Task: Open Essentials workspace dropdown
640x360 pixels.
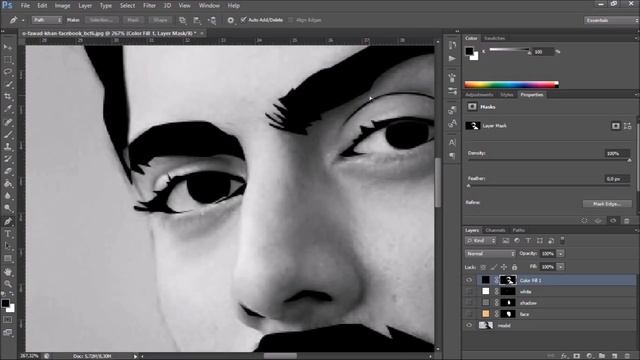Action: tap(611, 20)
